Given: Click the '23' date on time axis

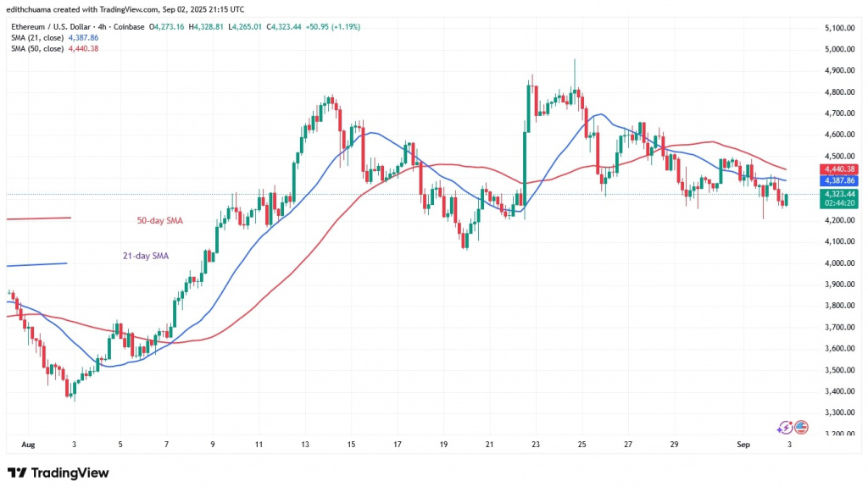Looking at the screenshot, I should click(x=536, y=443).
